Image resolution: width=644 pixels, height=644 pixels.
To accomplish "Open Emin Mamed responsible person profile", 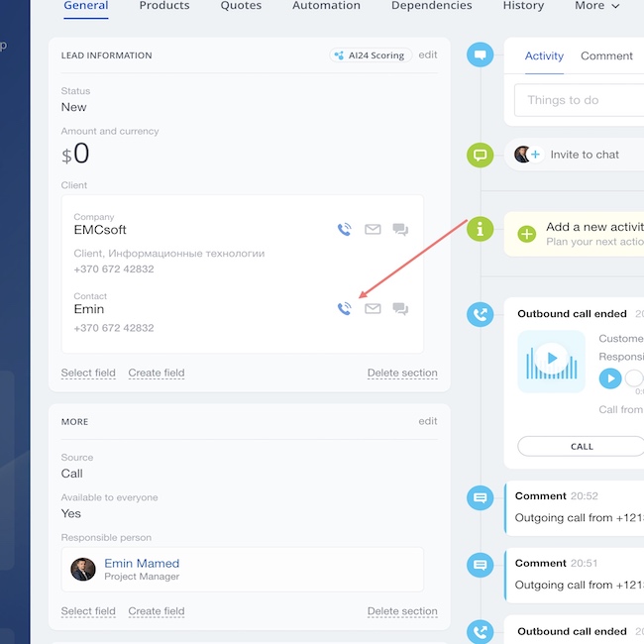I will tap(142, 564).
